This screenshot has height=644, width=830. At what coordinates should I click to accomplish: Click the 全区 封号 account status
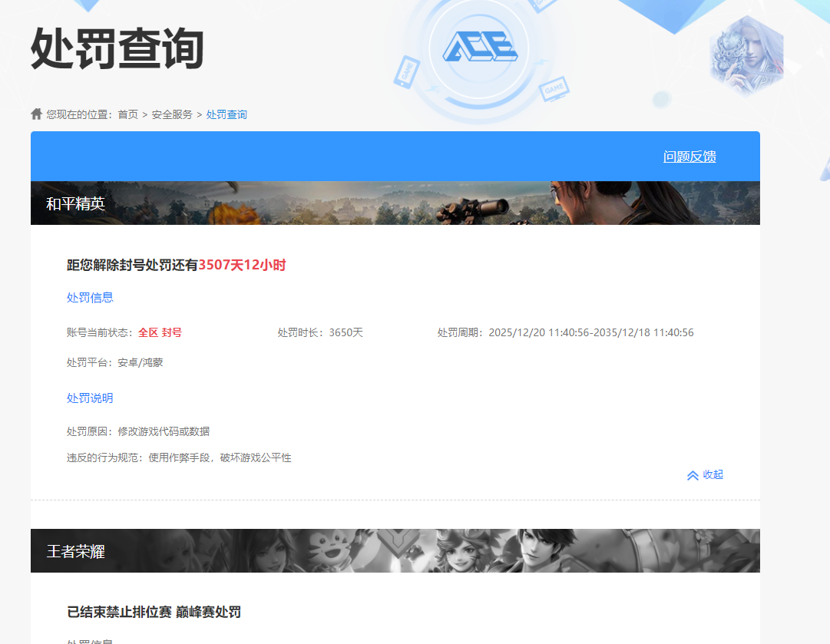(160, 332)
